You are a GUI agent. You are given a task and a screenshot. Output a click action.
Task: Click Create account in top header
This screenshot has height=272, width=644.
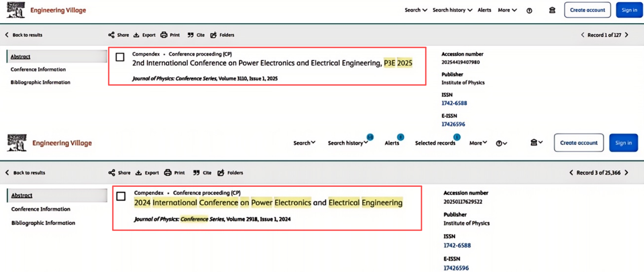click(587, 10)
